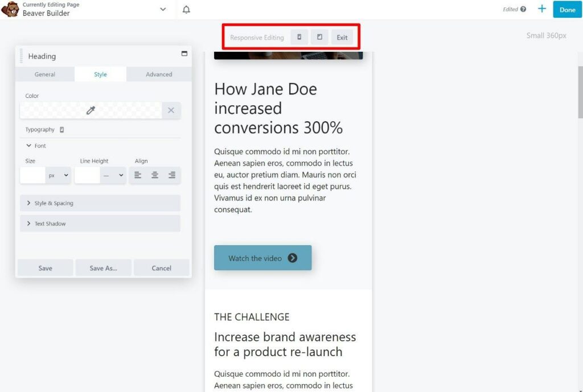Clear the heading color value

171,110
